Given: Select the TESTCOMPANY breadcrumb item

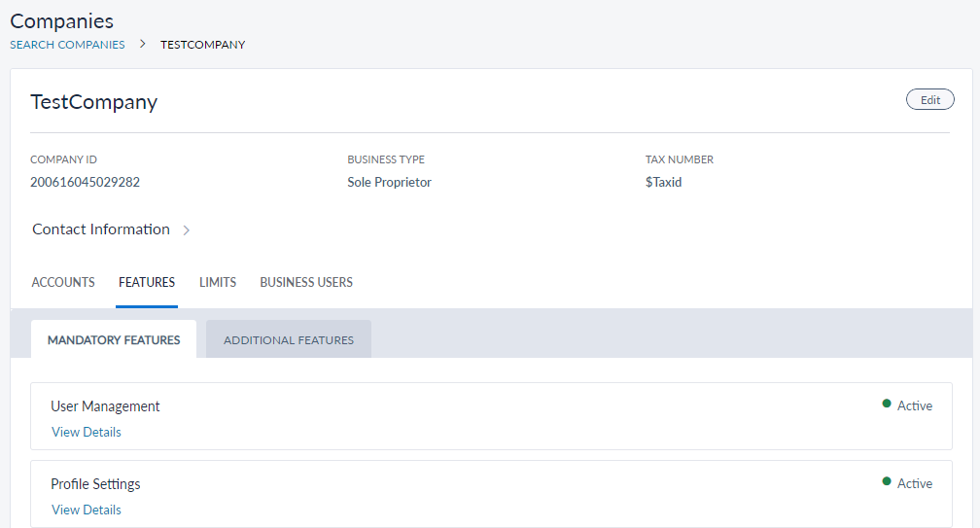Looking at the screenshot, I should pos(202,45).
